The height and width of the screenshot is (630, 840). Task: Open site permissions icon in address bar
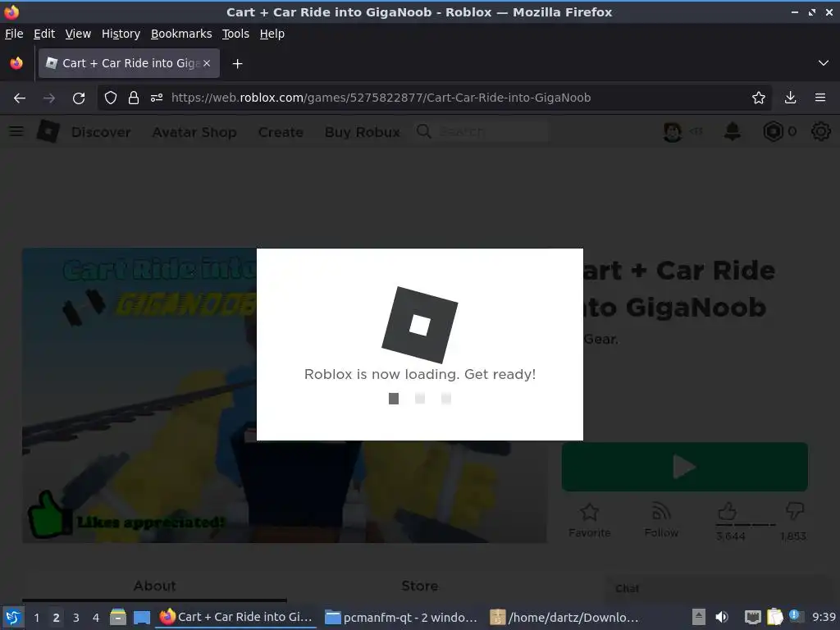point(157,98)
